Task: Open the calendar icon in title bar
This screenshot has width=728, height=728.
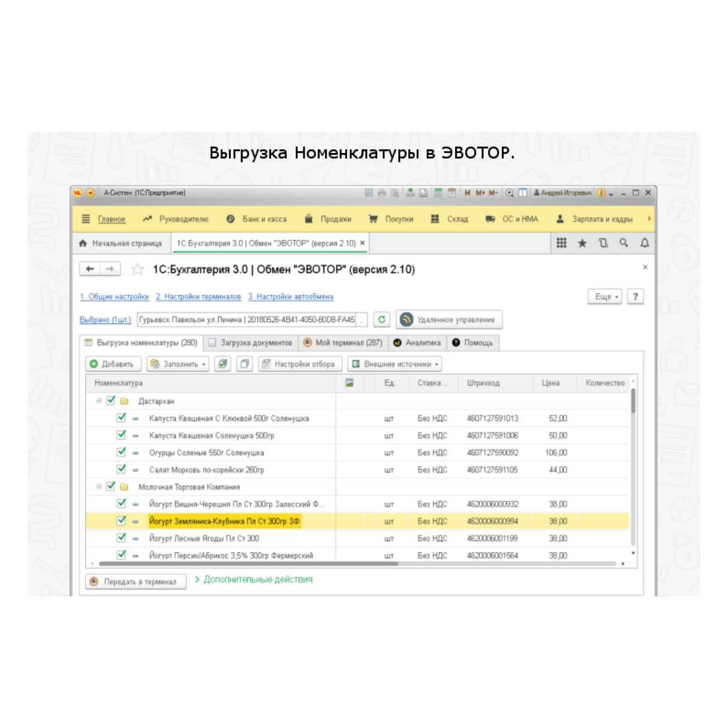Action: tap(452, 193)
